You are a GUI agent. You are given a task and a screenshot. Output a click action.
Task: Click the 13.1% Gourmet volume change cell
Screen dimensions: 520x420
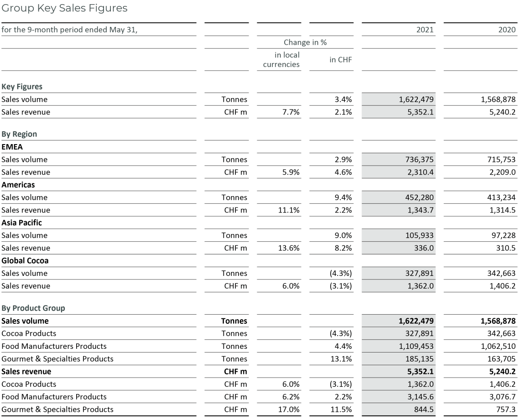tap(342, 359)
